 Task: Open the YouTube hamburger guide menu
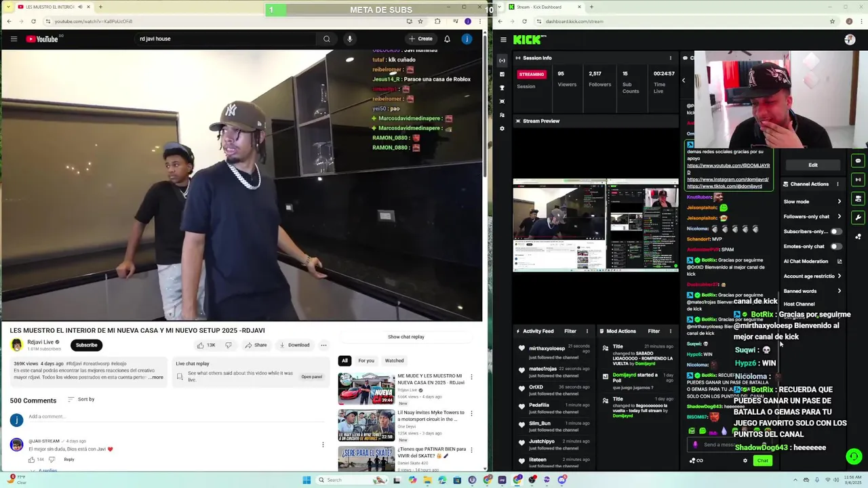point(14,39)
